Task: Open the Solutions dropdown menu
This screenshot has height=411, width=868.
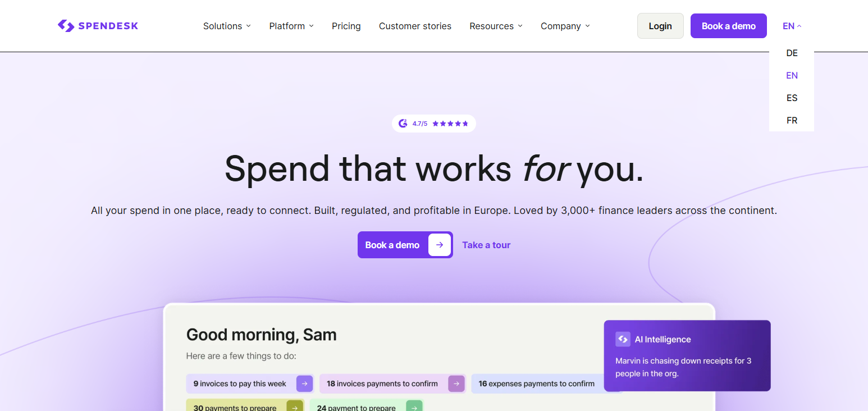Action: (x=227, y=26)
